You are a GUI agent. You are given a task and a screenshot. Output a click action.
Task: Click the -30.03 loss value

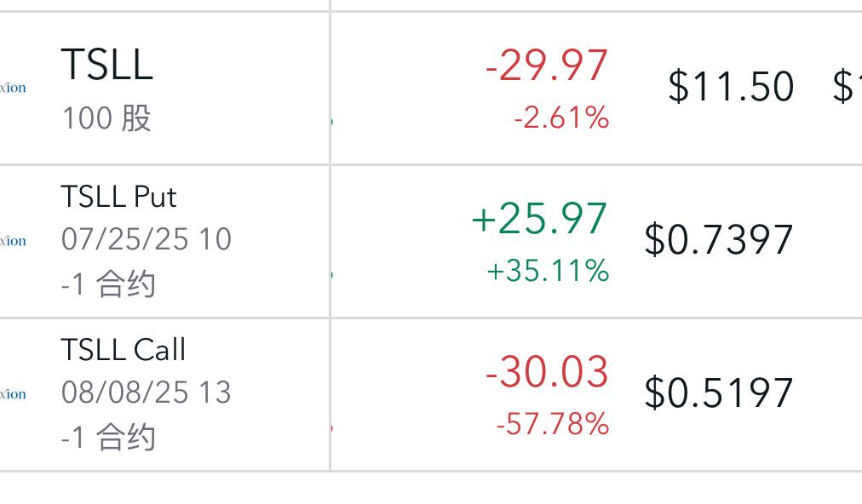(x=547, y=372)
